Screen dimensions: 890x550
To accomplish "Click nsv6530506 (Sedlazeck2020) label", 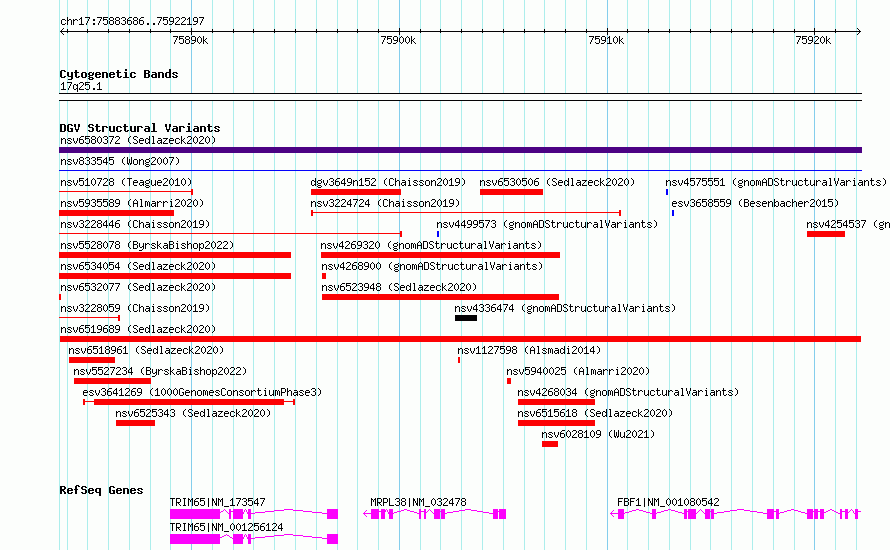I will [x=557, y=182].
